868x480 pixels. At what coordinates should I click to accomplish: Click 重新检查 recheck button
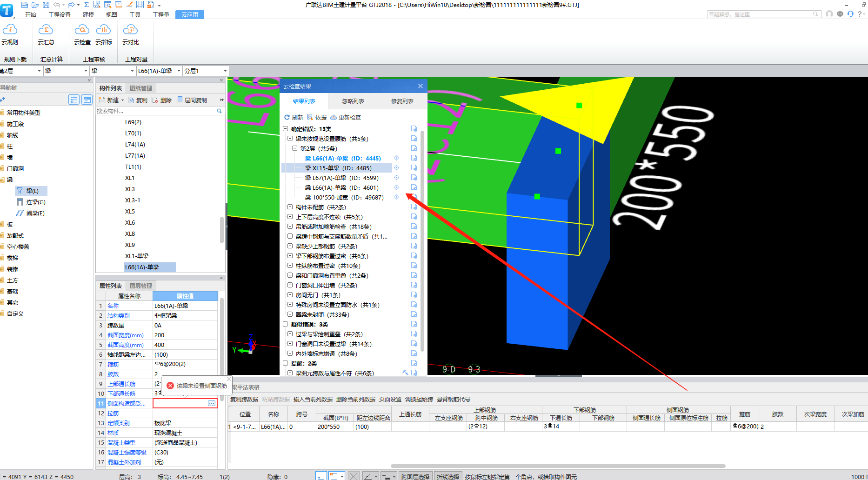click(x=346, y=117)
